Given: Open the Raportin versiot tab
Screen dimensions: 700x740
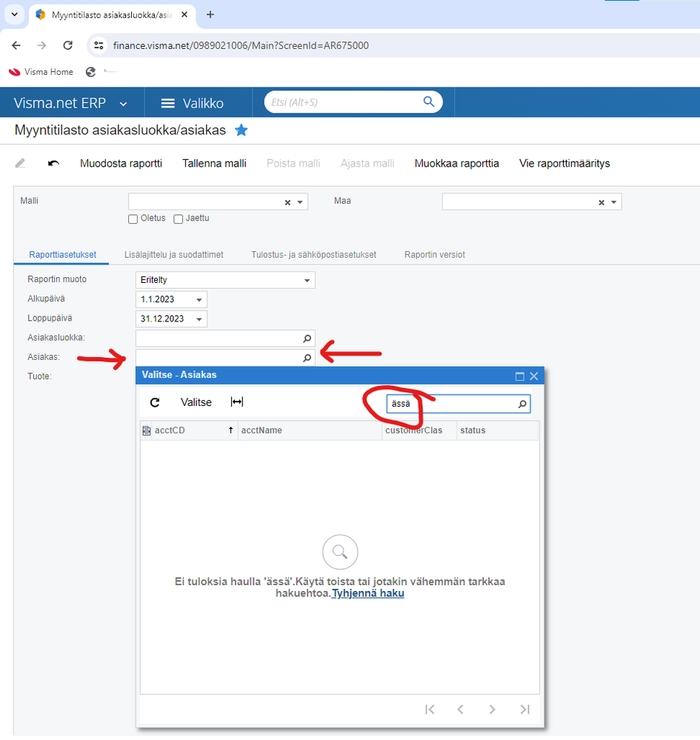Looking at the screenshot, I should (434, 255).
